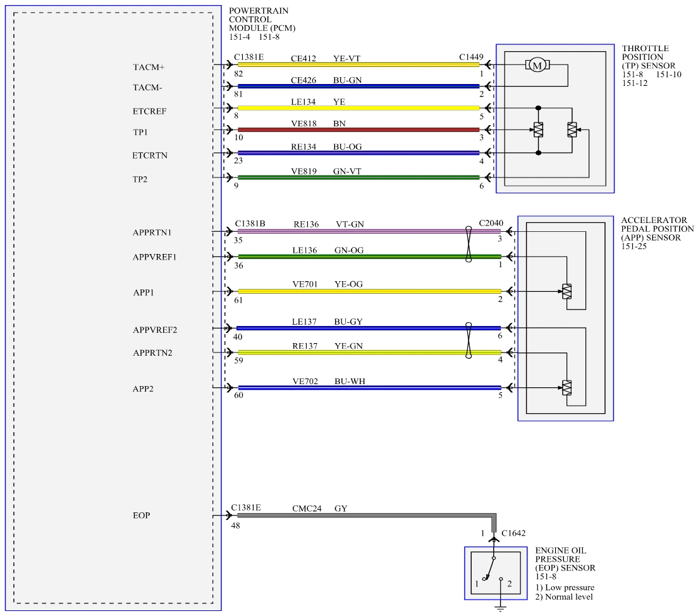Click the APP2 pin label

pos(144,389)
